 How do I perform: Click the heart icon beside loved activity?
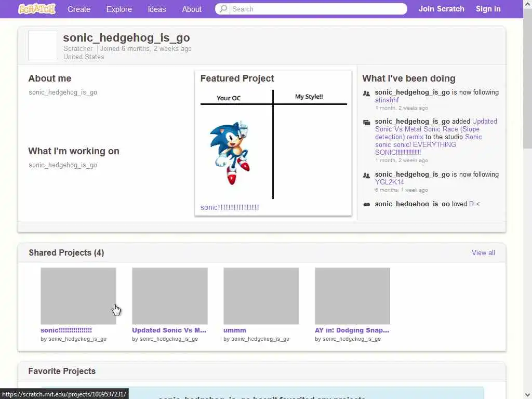[366, 205]
